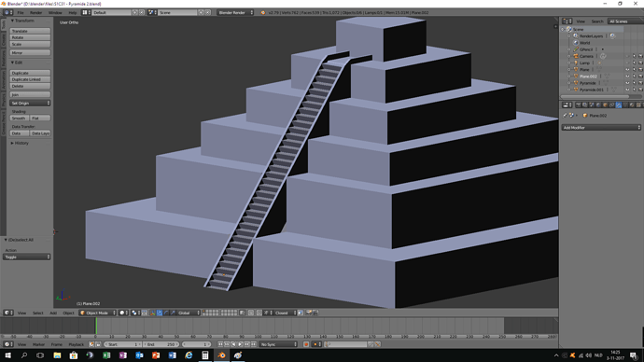The image size is (644, 362).
Task: Open the Global orientation dropdown
Action: pyautogui.click(x=189, y=313)
